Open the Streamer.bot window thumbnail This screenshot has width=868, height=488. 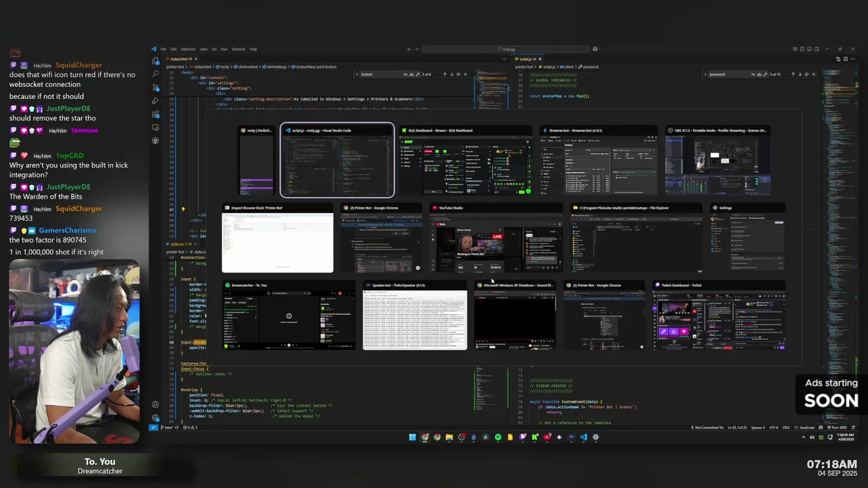pos(599,160)
